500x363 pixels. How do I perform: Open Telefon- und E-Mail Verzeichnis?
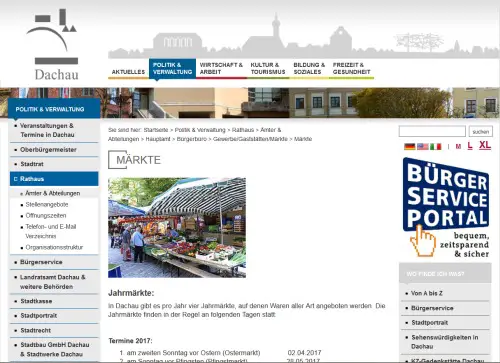[51, 231]
